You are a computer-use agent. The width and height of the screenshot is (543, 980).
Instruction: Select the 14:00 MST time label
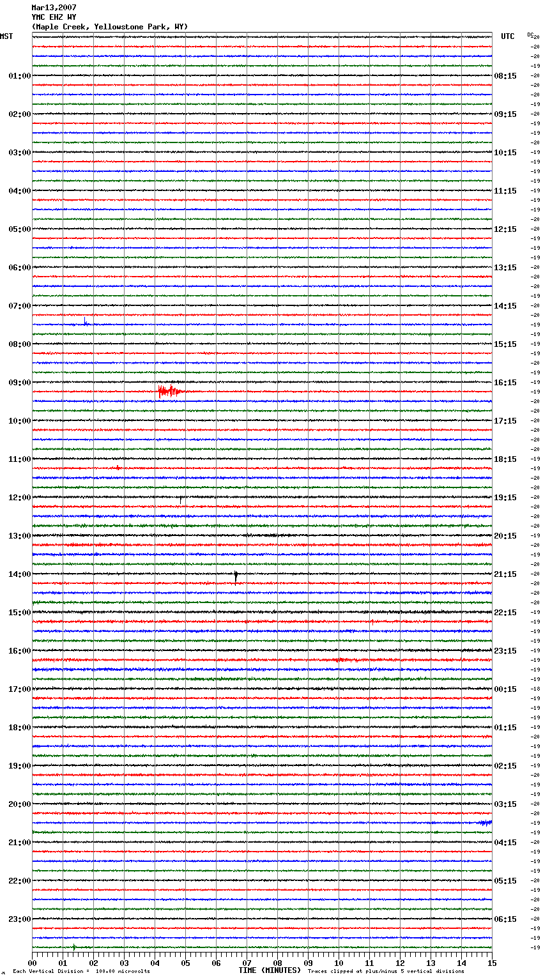[20, 574]
